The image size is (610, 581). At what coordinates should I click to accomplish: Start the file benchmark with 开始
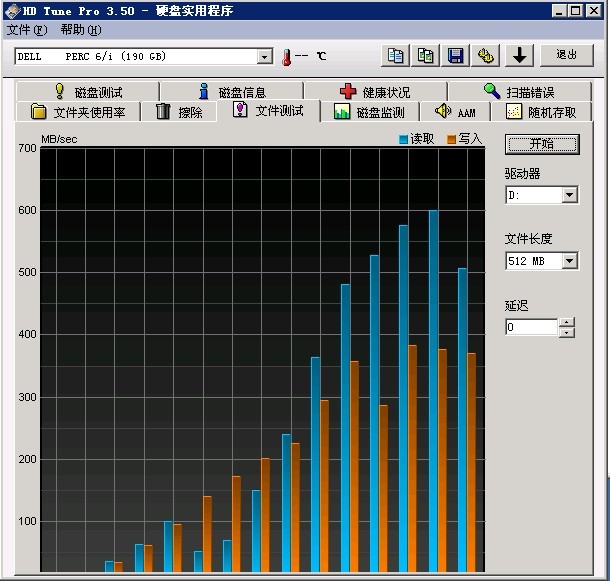point(542,144)
